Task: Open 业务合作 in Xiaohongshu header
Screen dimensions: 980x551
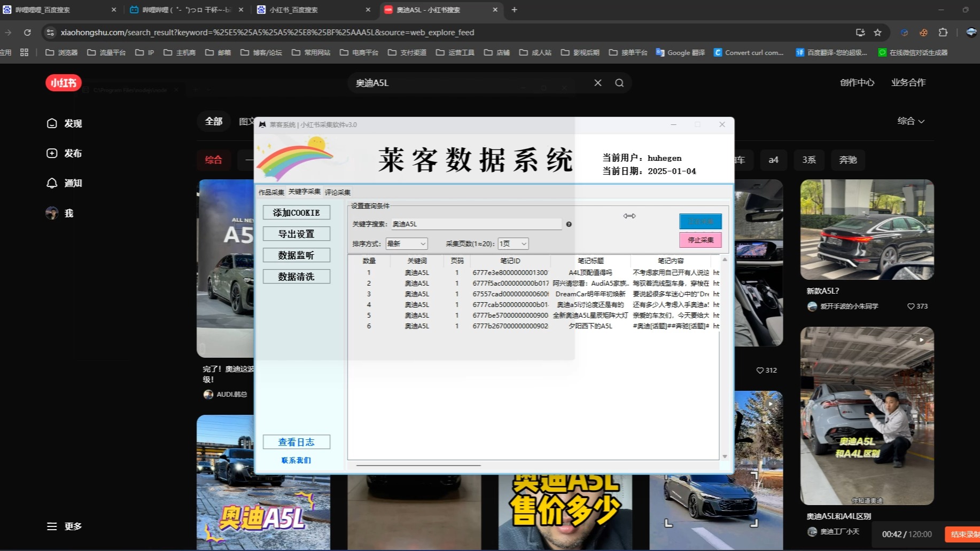Action: pos(908,82)
